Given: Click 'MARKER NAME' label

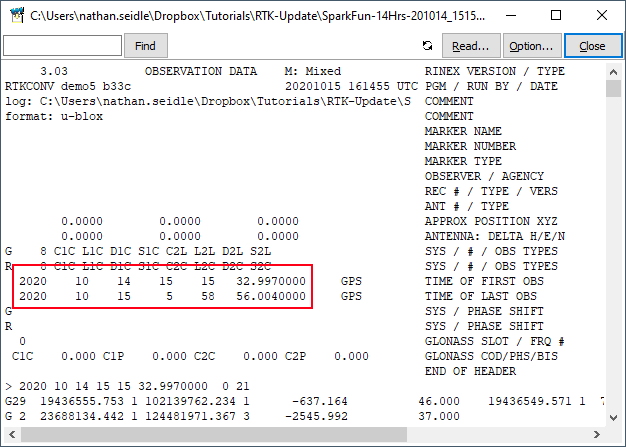Looking at the screenshot, I should point(463,131).
